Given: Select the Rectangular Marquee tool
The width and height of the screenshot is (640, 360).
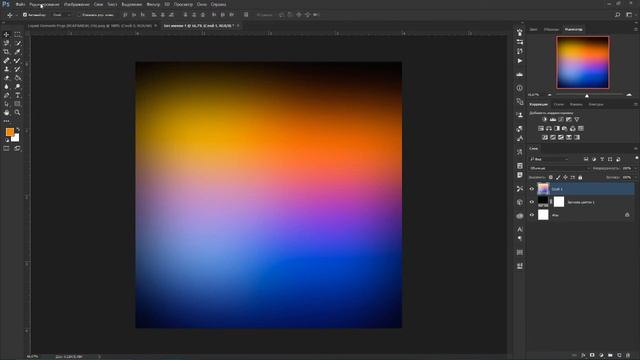Looking at the screenshot, I should pyautogui.click(x=18, y=34).
